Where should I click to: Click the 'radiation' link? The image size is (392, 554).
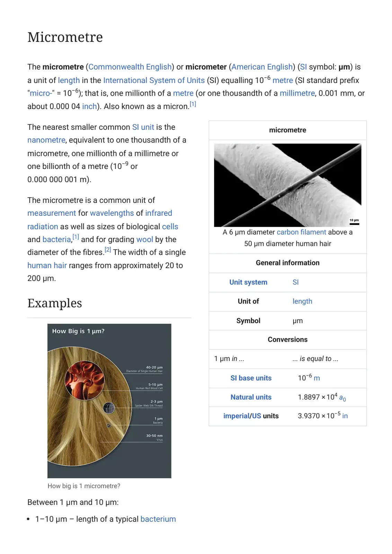point(43,226)
